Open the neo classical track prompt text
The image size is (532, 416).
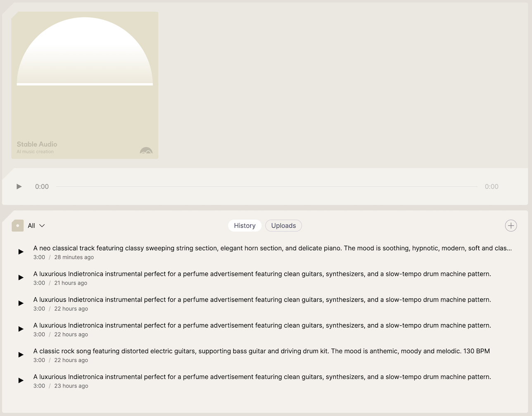(x=272, y=248)
